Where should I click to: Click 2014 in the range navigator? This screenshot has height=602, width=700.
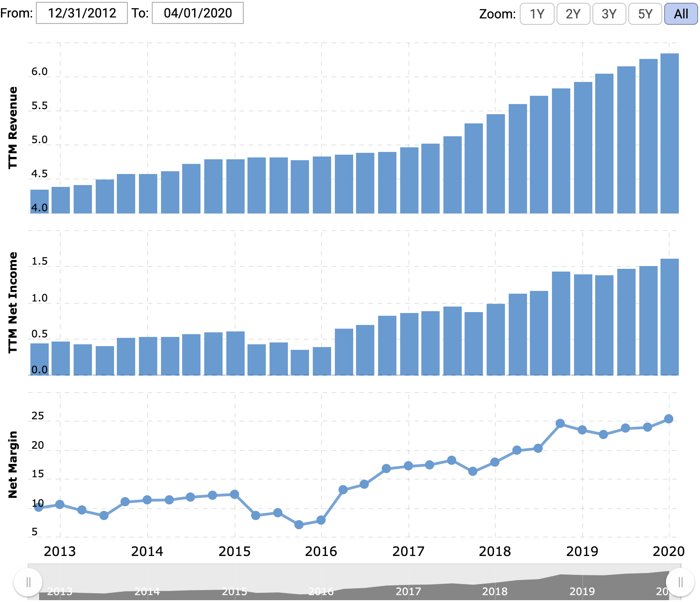147,591
